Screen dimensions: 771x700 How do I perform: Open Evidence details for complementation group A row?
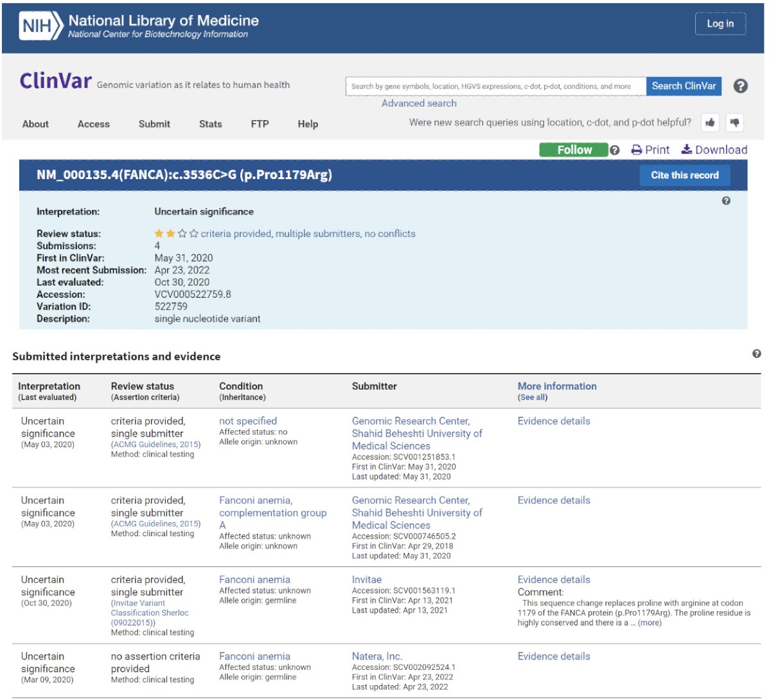[x=554, y=500]
